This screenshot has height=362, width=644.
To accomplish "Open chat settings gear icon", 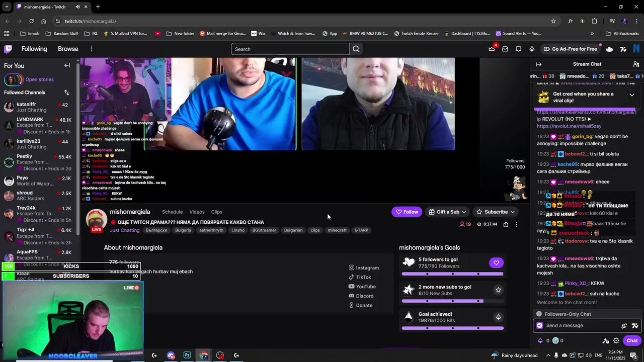I will click(x=616, y=340).
